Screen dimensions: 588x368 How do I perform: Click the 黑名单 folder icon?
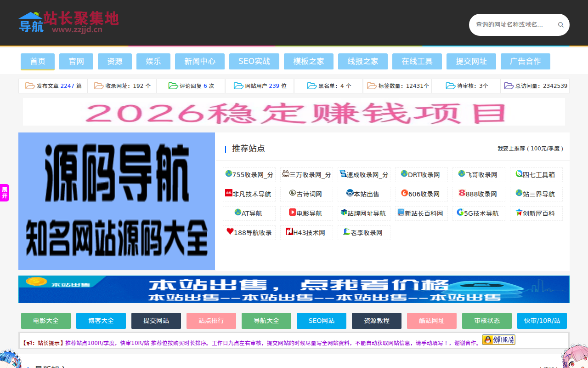312,86
